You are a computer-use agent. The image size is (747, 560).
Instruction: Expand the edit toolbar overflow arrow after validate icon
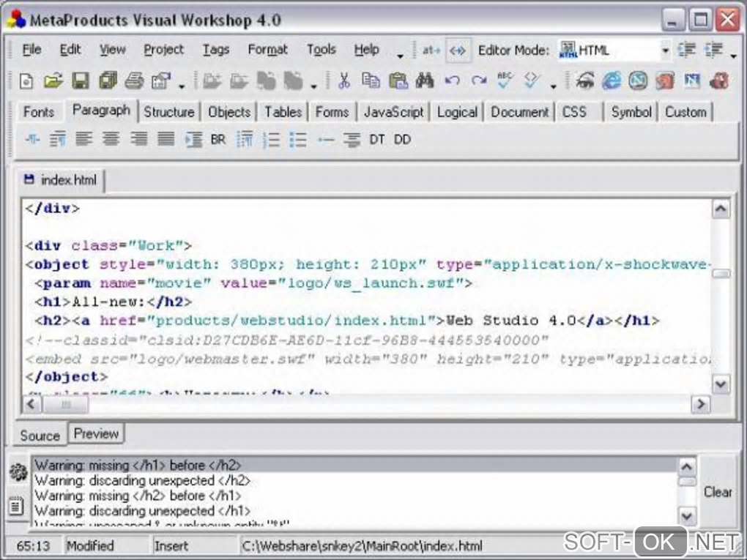[x=553, y=86]
